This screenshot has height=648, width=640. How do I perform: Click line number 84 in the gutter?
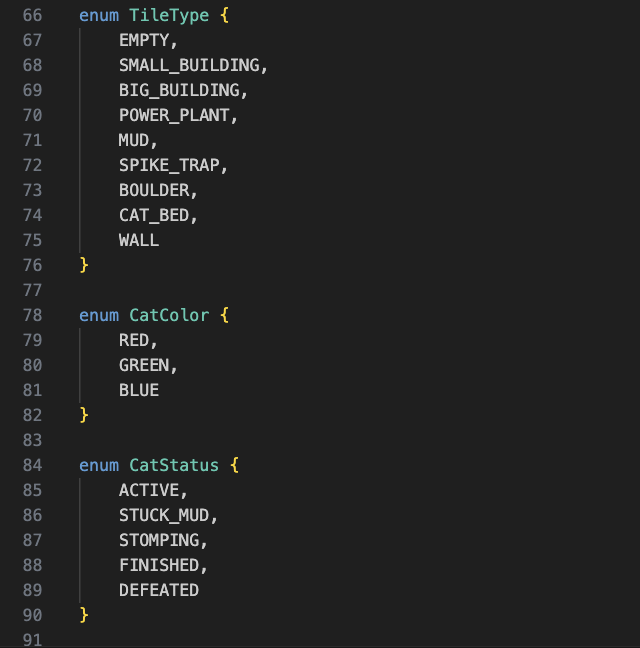coord(32,465)
